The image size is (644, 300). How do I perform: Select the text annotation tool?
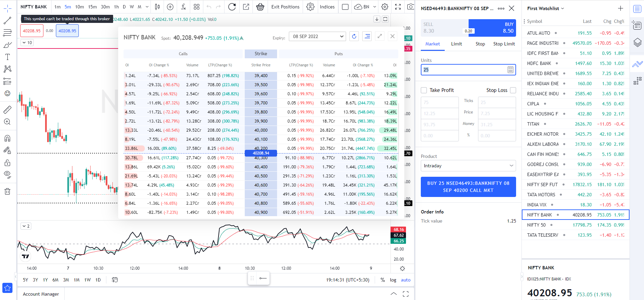7,57
